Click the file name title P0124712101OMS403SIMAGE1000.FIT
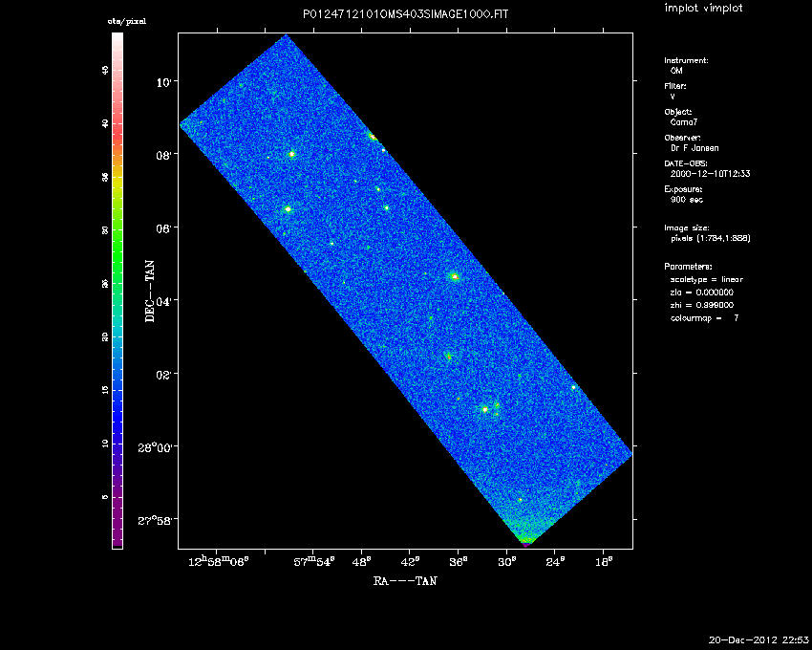This screenshot has width=812, height=650. pyautogui.click(x=405, y=13)
